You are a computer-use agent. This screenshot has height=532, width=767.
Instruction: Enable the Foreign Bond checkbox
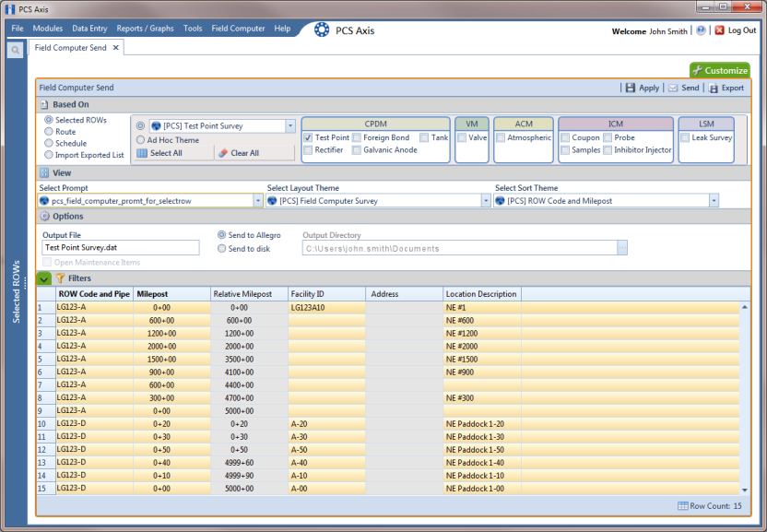[357, 137]
